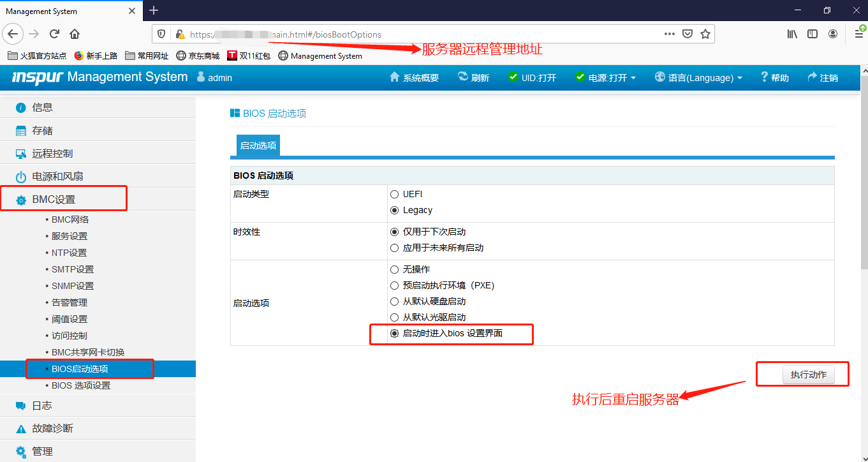Viewport: 868px width, 462px height.
Task: Open 双11红包 bookmark
Action: 249,56
